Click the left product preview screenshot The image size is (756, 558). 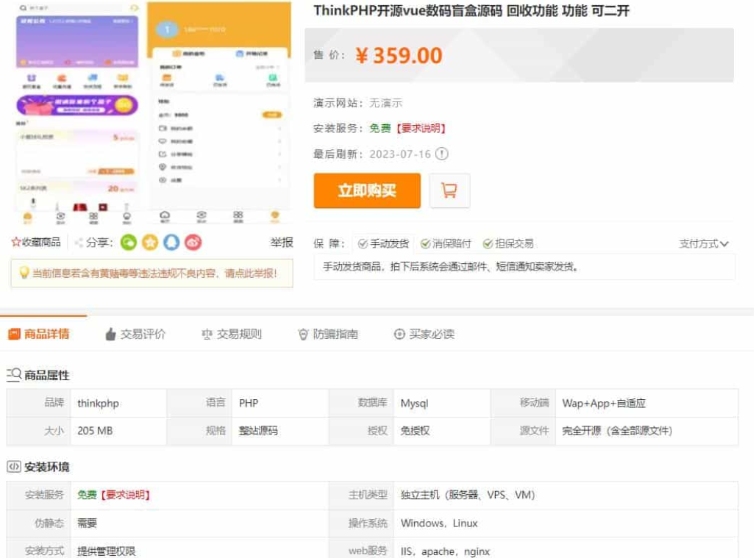click(77, 114)
